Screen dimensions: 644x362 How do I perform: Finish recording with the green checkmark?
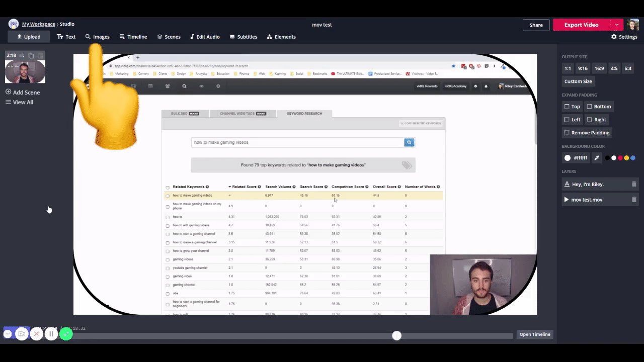point(66,333)
